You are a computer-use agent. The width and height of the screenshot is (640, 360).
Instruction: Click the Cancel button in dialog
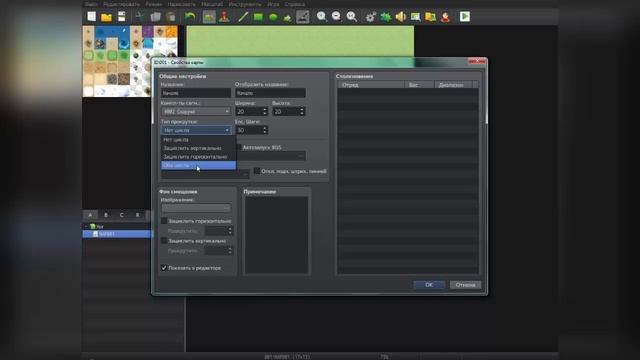(x=465, y=285)
